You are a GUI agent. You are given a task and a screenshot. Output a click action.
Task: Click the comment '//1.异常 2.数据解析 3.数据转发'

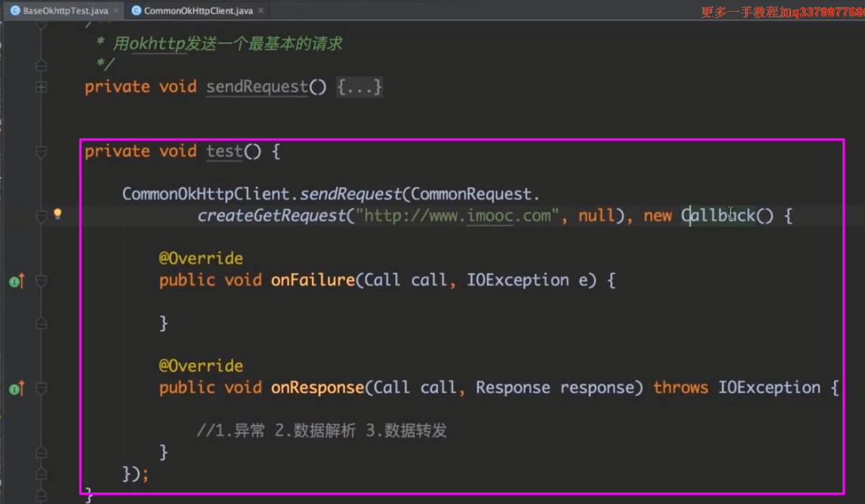321,430
